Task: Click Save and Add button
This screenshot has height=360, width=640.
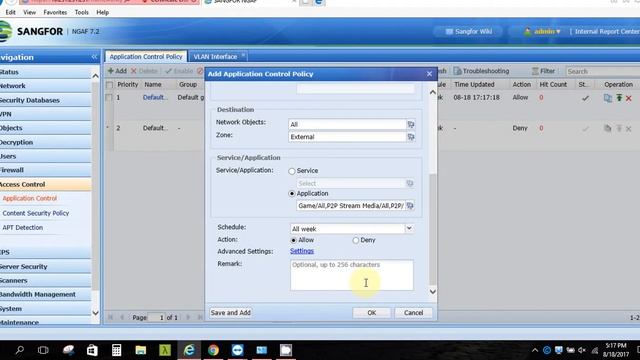Action: [231, 313]
